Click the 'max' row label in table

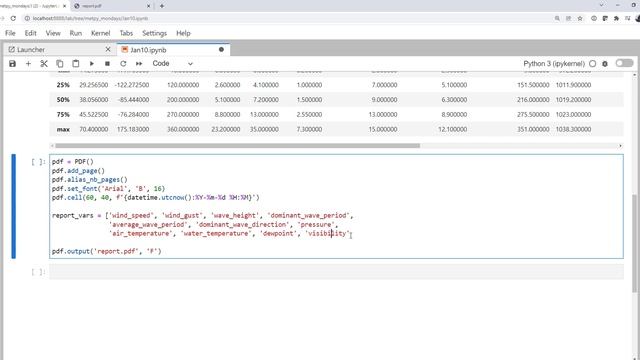pyautogui.click(x=63, y=129)
